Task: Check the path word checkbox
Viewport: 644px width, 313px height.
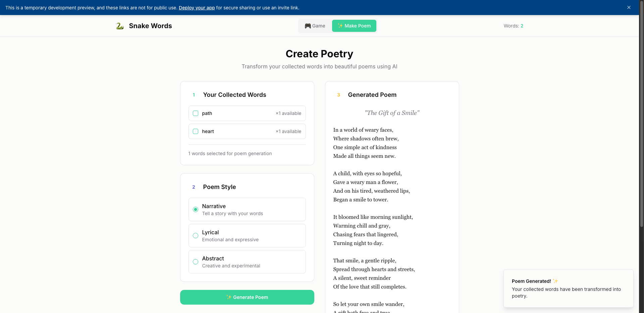Action: (x=196, y=113)
